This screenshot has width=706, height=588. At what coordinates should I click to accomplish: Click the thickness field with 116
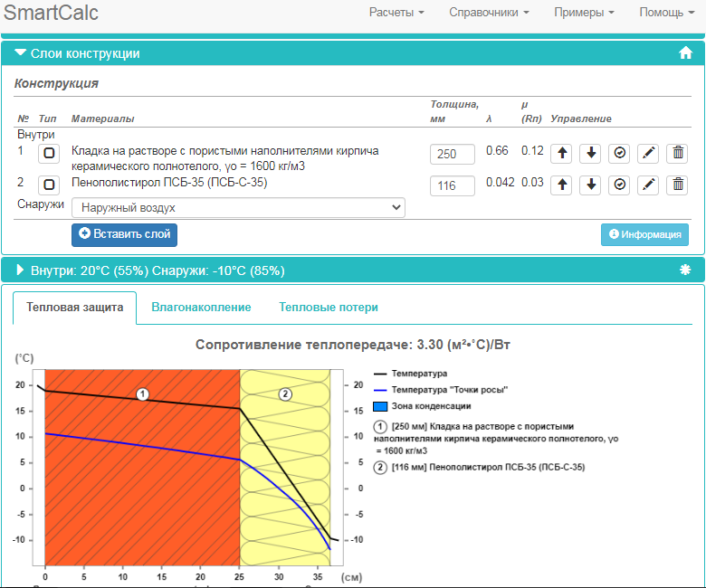[x=452, y=185]
